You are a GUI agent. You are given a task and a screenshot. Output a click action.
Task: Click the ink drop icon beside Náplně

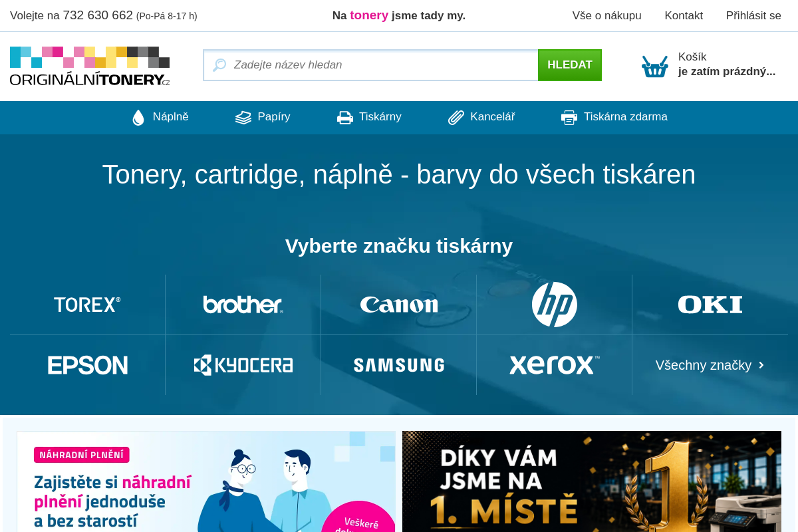coord(138,118)
